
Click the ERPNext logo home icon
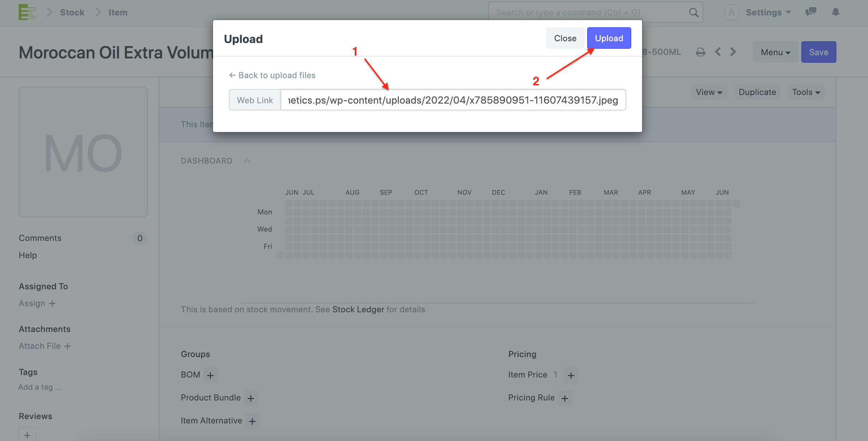point(27,12)
